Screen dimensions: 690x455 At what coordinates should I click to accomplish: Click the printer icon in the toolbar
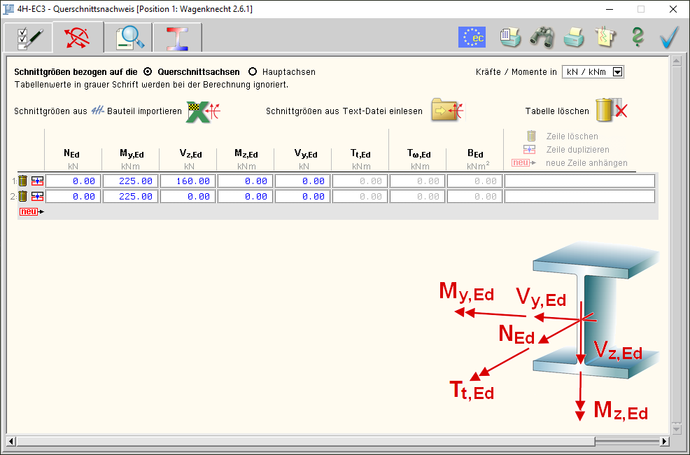click(x=573, y=38)
